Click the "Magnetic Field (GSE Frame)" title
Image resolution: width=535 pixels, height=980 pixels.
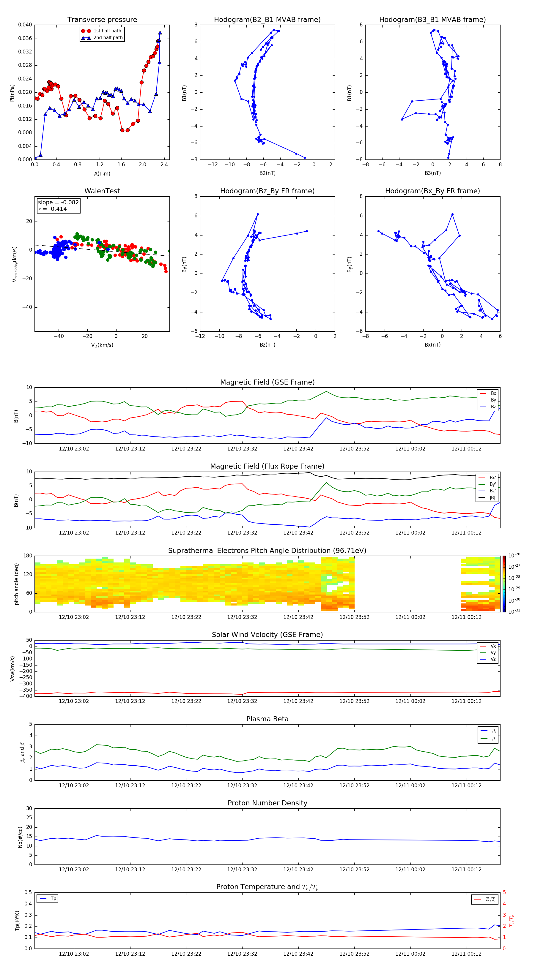coord(267,382)
